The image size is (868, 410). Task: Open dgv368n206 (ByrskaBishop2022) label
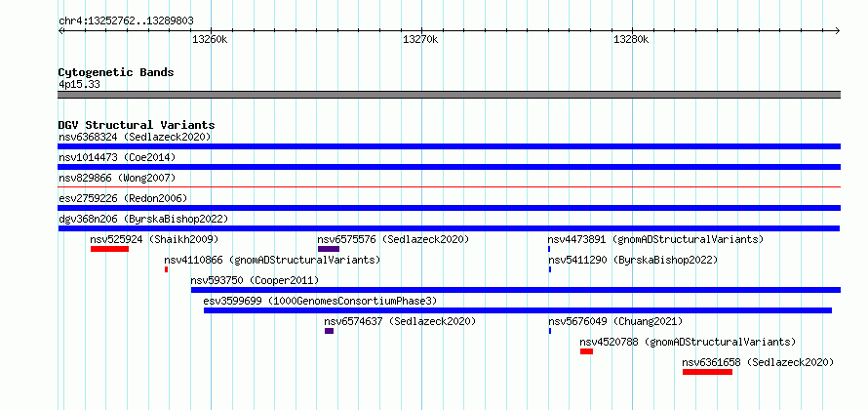click(143, 219)
